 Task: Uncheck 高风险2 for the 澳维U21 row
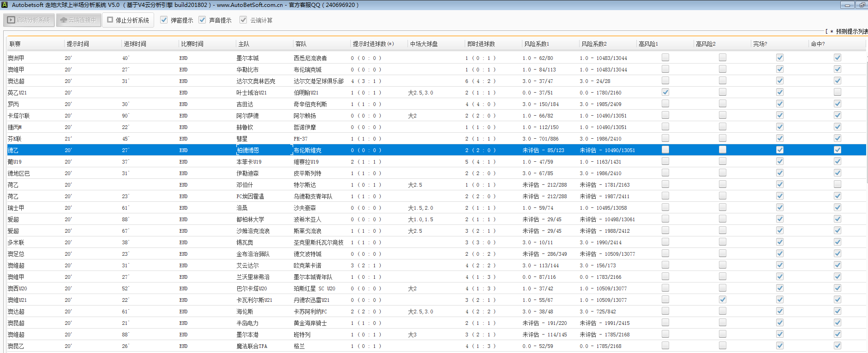[x=723, y=300]
